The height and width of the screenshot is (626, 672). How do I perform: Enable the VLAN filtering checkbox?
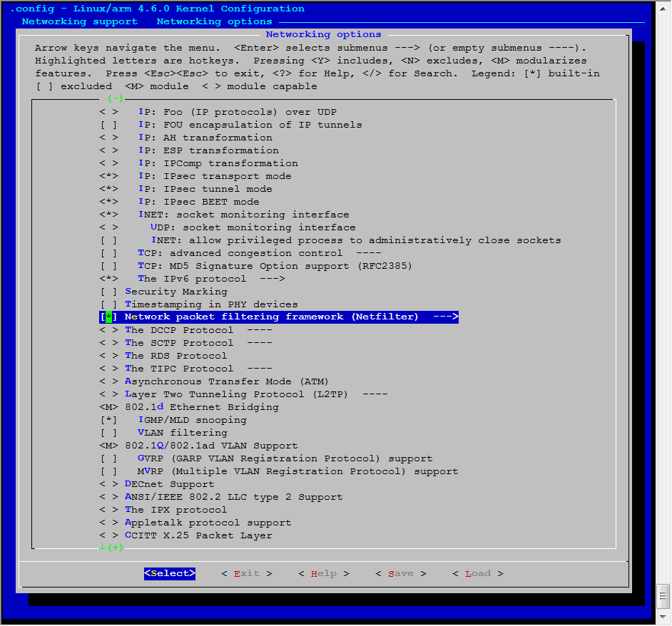tap(109, 433)
